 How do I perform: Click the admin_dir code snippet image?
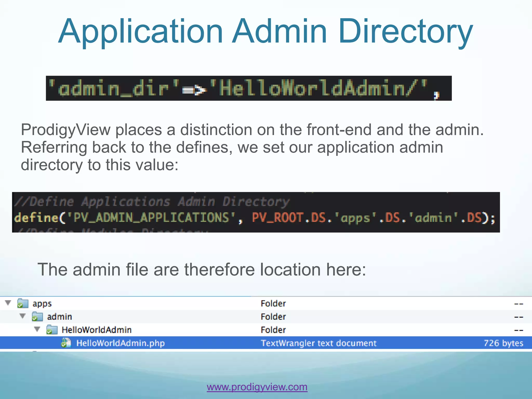click(x=249, y=88)
